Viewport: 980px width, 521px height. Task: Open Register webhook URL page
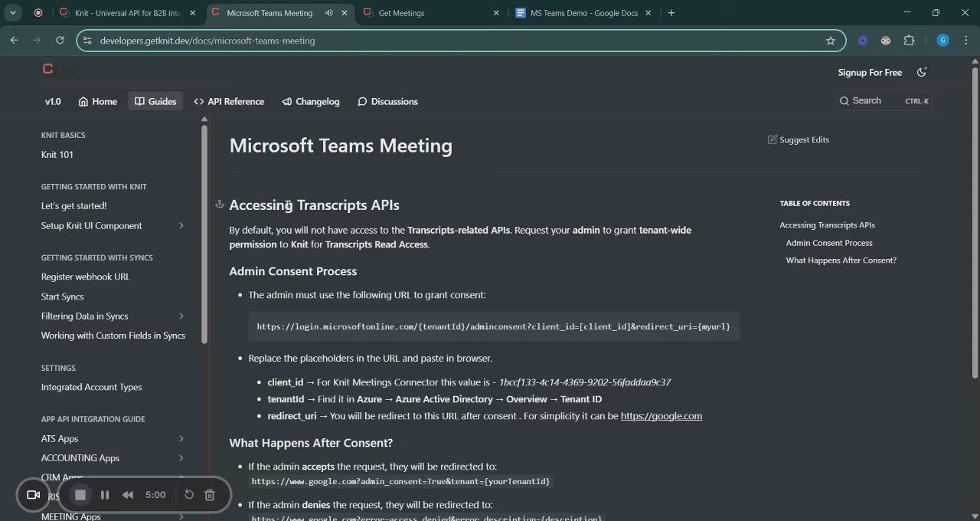point(86,277)
